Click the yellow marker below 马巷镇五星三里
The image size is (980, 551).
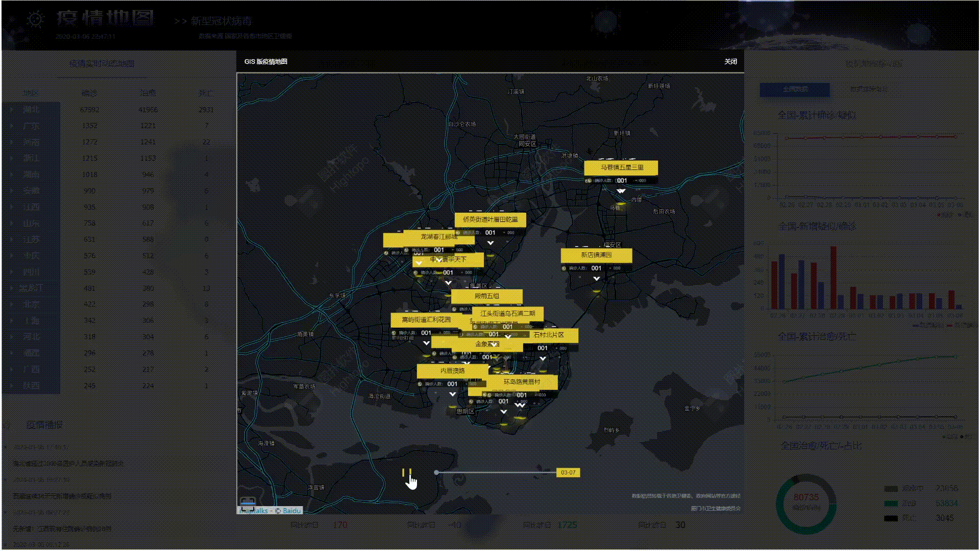point(621,203)
